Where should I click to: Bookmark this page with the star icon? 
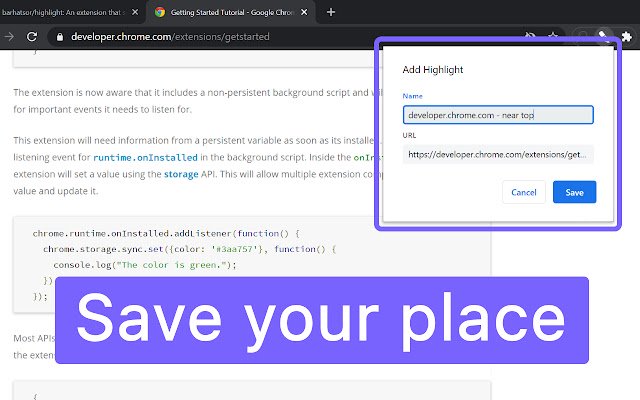[x=553, y=36]
